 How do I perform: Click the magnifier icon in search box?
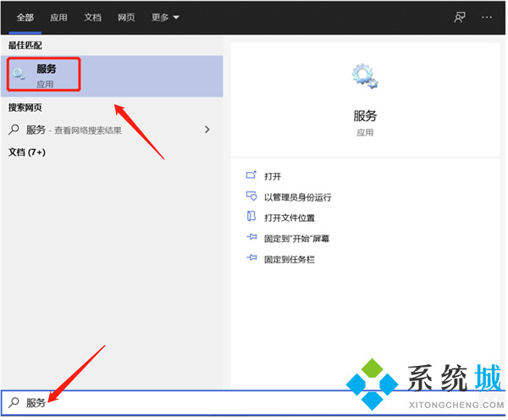(x=14, y=402)
